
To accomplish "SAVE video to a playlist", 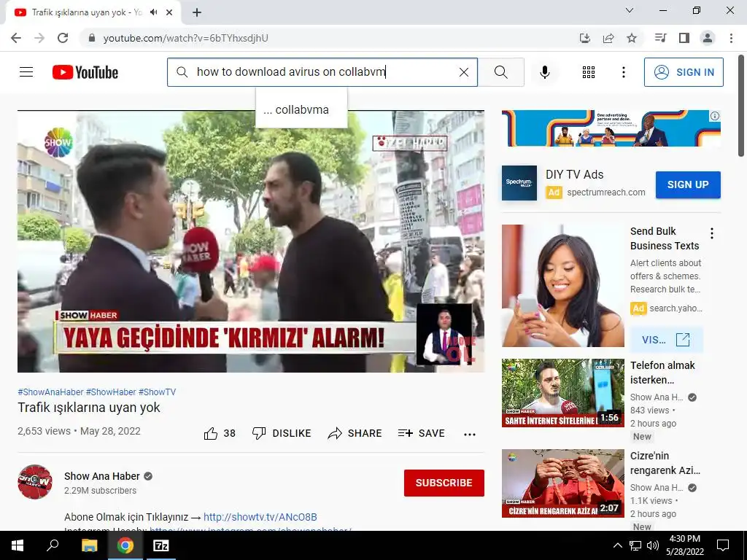I will [421, 433].
